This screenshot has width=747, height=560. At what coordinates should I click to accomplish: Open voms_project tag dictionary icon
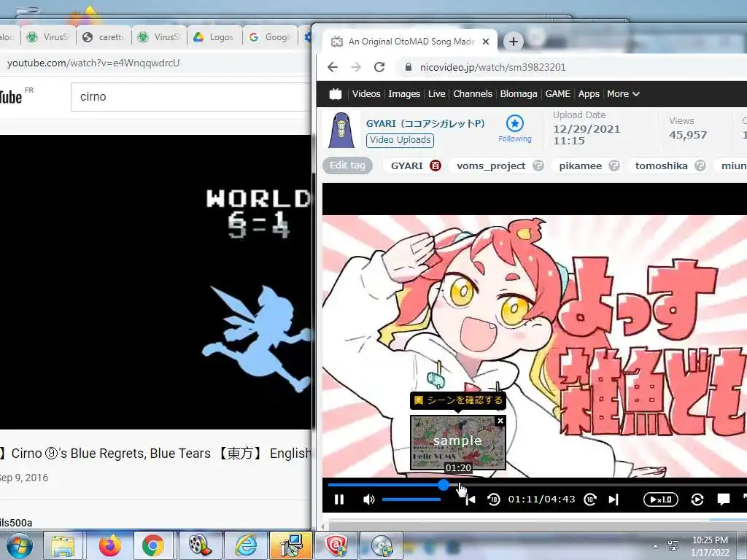click(538, 166)
